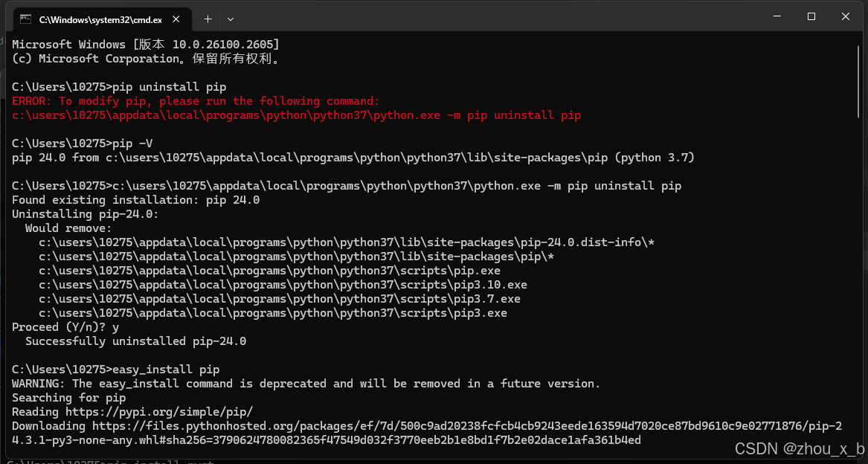Click the Successfully uninstalled pip-24.0 message
Screen dimensions: 868x464
tap(135, 341)
